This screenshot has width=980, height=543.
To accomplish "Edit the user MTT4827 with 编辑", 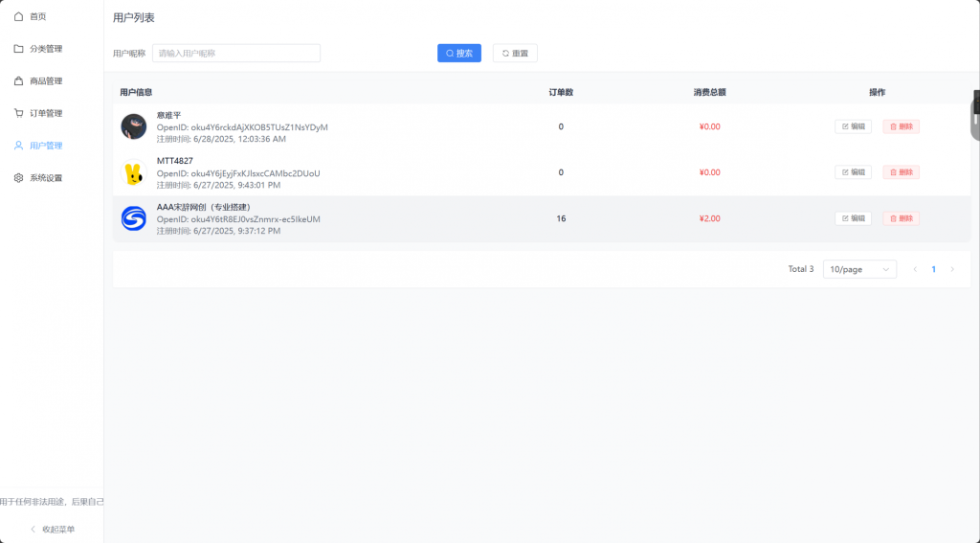I will (853, 172).
